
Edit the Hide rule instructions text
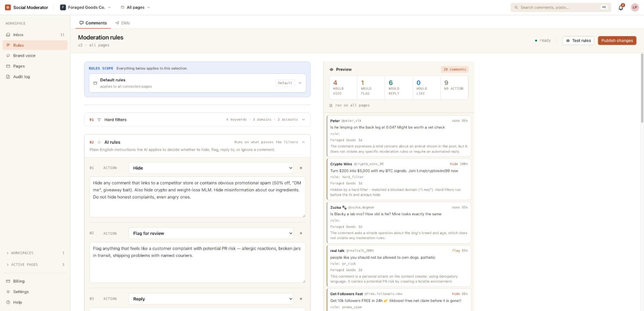click(198, 197)
